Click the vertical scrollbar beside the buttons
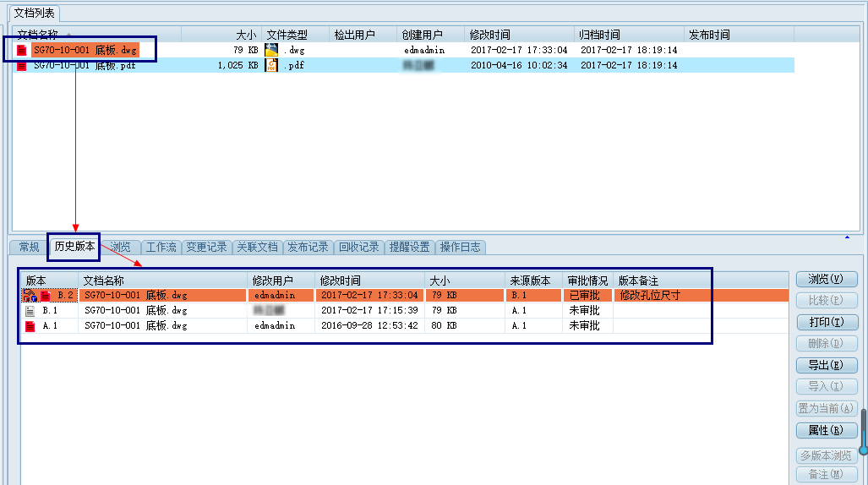The image size is (868, 485). [x=863, y=431]
